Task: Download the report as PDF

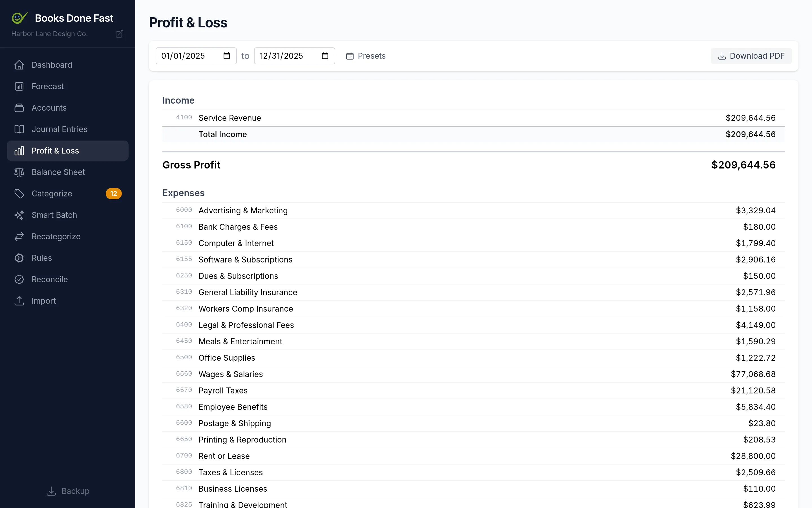Action: click(751, 56)
